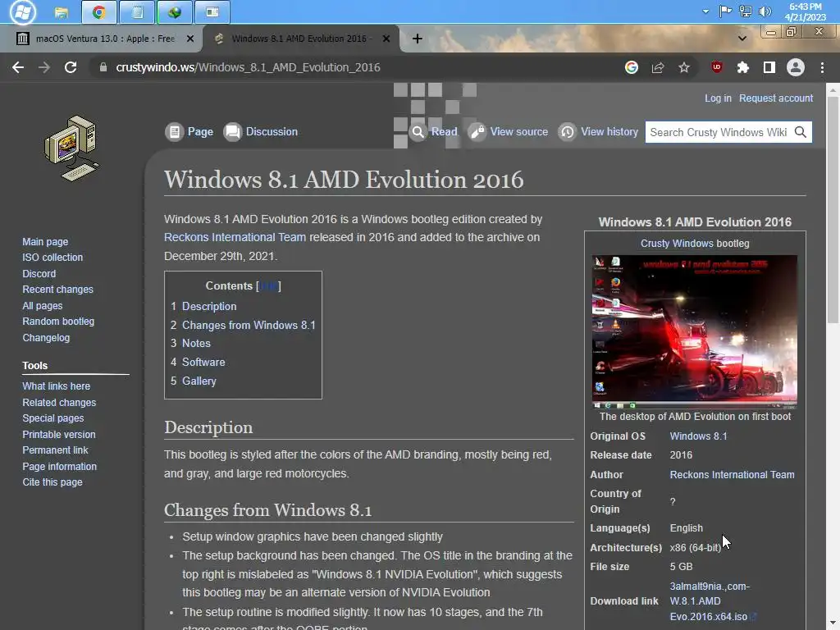This screenshot has height=630, width=840.
Task: Open the uBlock Origin extension
Action: click(717, 67)
